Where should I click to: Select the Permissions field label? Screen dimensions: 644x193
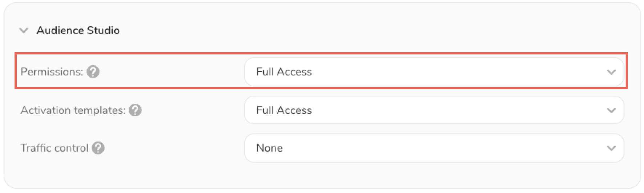pyautogui.click(x=52, y=72)
